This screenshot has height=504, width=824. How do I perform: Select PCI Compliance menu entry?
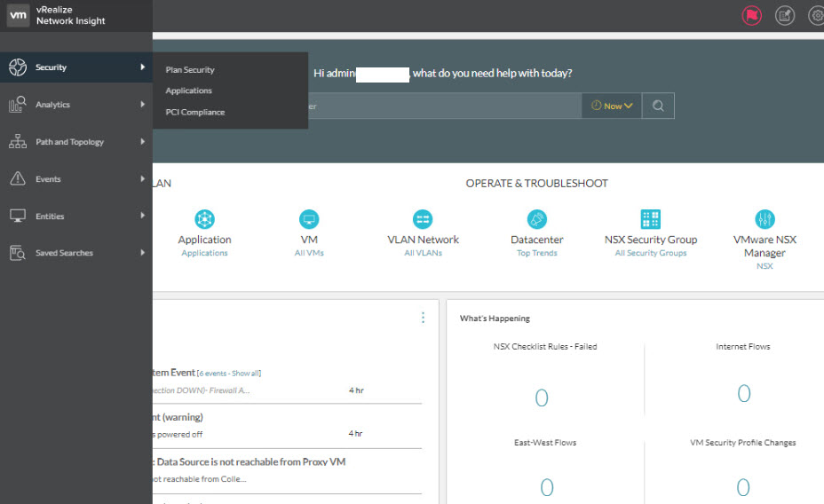(195, 113)
